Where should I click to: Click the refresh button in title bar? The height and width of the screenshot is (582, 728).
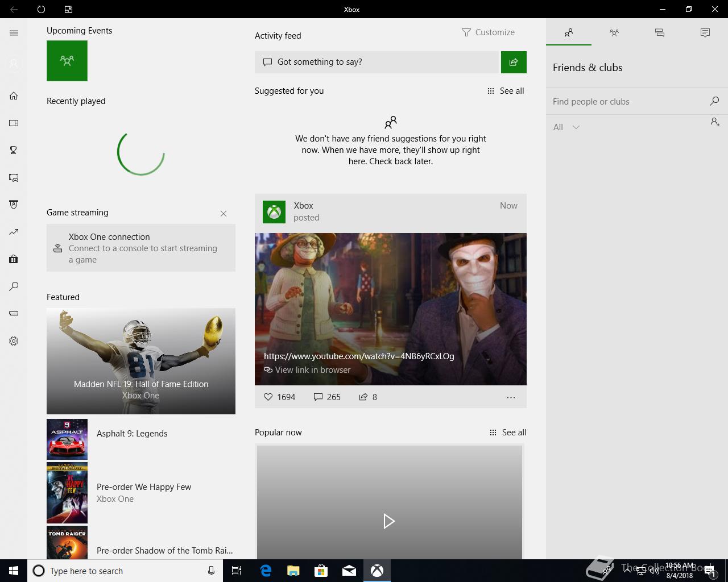tap(41, 9)
